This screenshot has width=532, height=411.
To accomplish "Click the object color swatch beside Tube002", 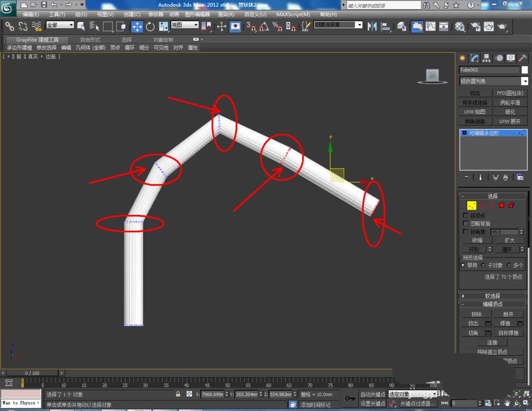I will (x=525, y=70).
